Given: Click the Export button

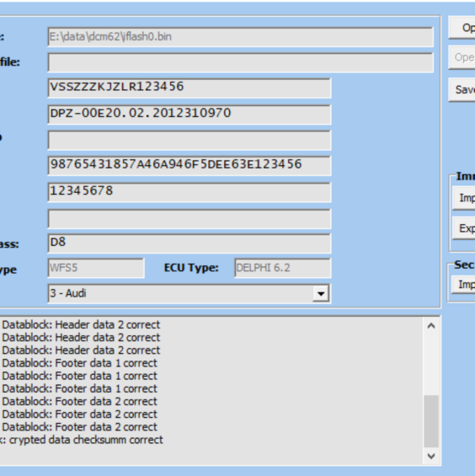Looking at the screenshot, I should [x=464, y=228].
